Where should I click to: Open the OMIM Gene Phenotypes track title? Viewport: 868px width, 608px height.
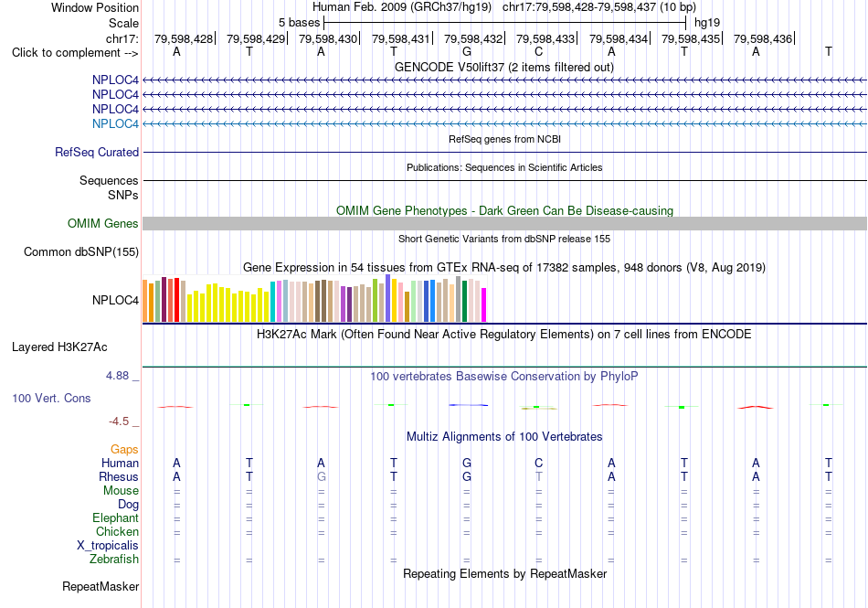[x=504, y=210]
